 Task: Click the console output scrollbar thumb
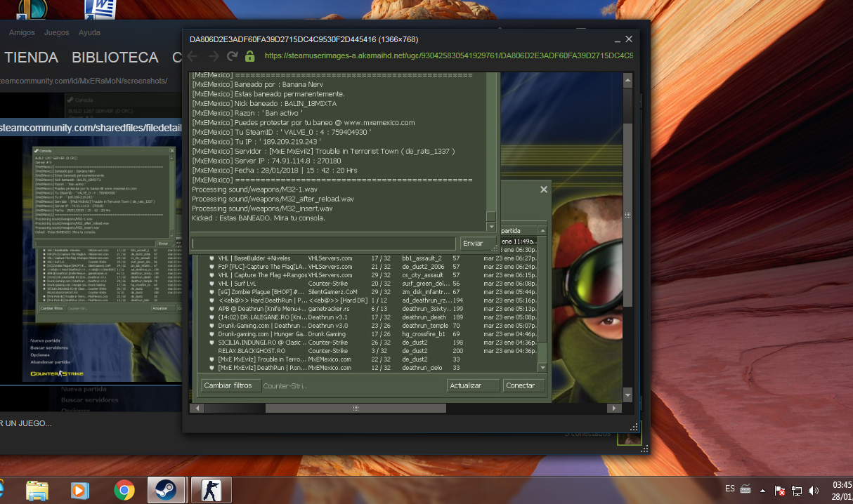[491, 216]
